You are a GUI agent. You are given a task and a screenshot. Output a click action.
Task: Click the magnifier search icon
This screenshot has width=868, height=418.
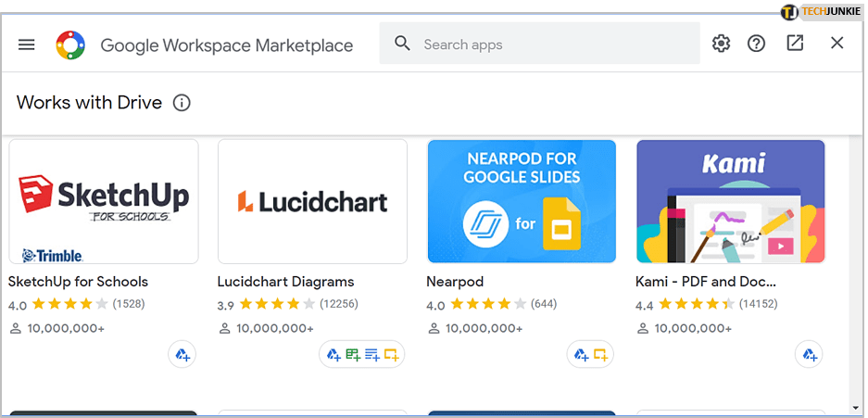(402, 44)
